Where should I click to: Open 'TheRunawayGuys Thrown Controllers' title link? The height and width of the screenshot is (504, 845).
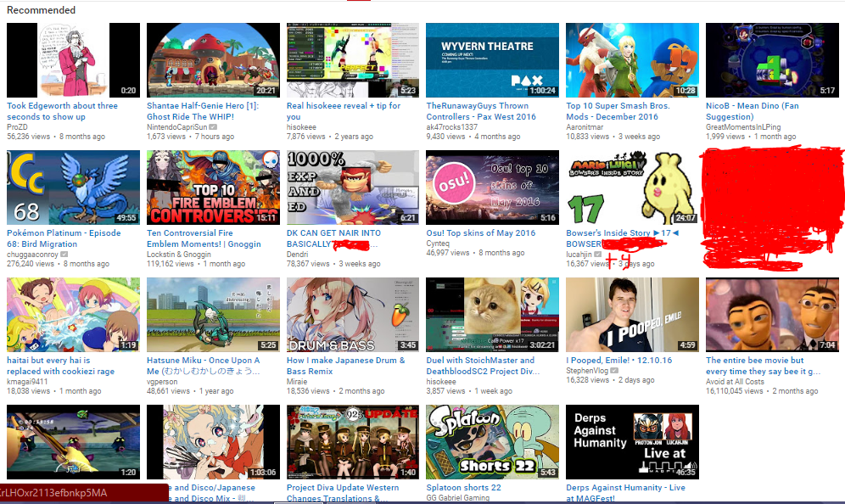[481, 111]
